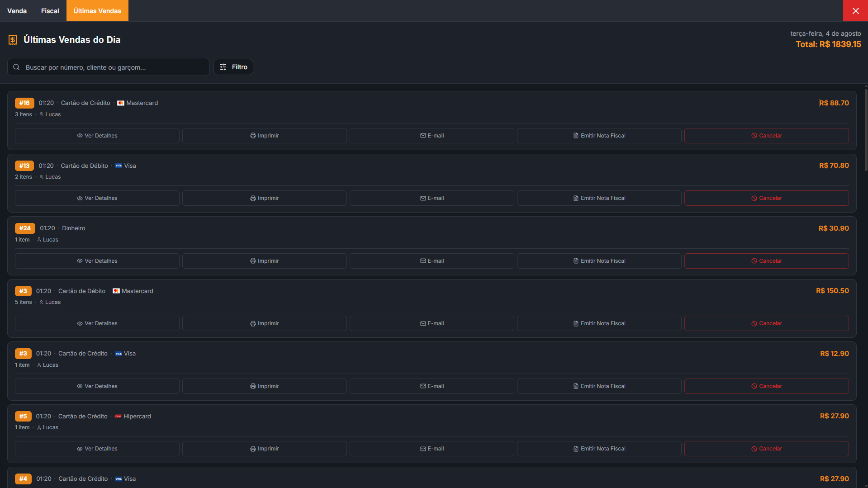Click the sliders icon in Filtro button
Screen dimensions: 868x488
[x=223, y=67]
